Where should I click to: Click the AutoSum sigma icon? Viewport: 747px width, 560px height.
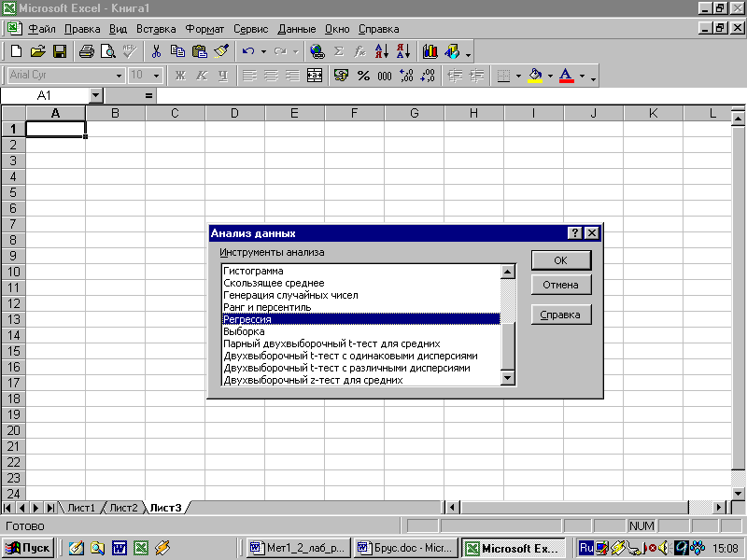tap(339, 51)
